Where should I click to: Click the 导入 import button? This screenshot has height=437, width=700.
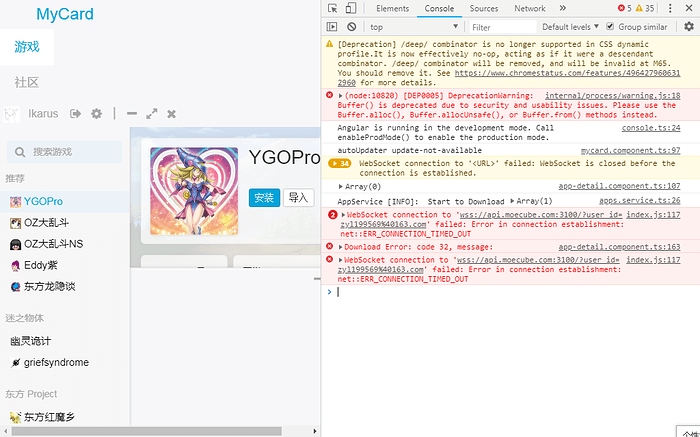298,198
